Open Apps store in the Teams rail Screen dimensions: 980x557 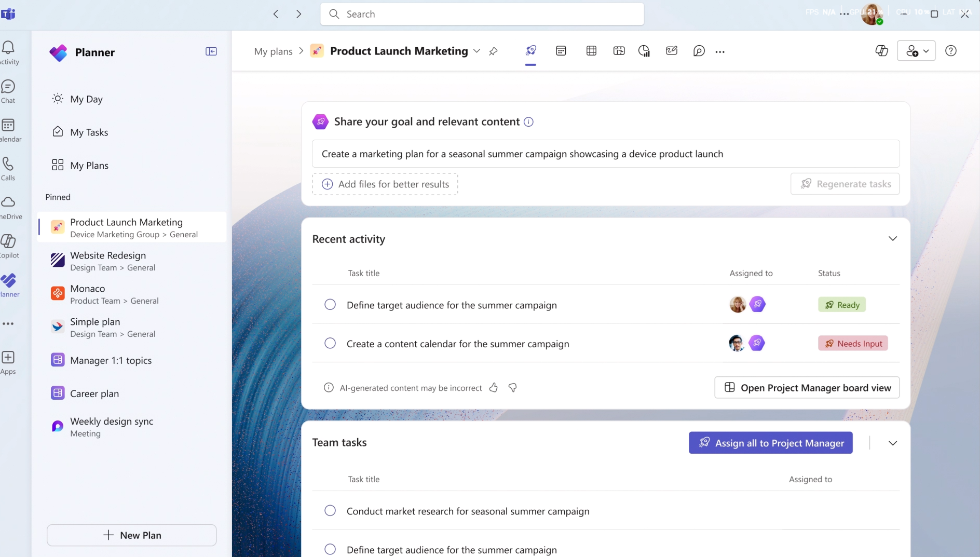coord(8,362)
